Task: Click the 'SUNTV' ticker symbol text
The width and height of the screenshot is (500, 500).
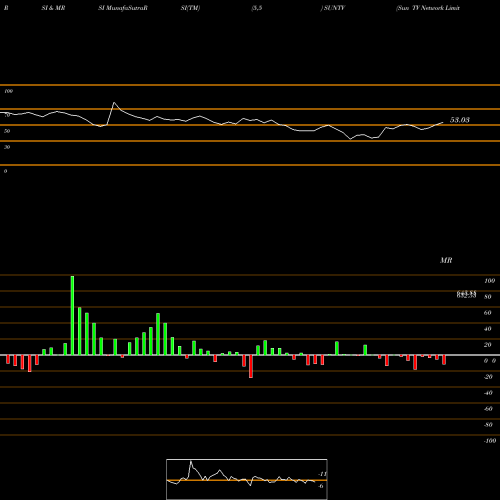Action: coord(334,8)
